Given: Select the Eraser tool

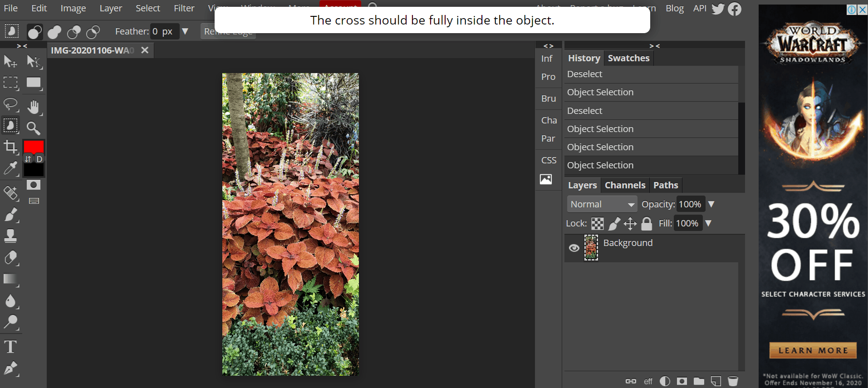Looking at the screenshot, I should pyautogui.click(x=10, y=257).
